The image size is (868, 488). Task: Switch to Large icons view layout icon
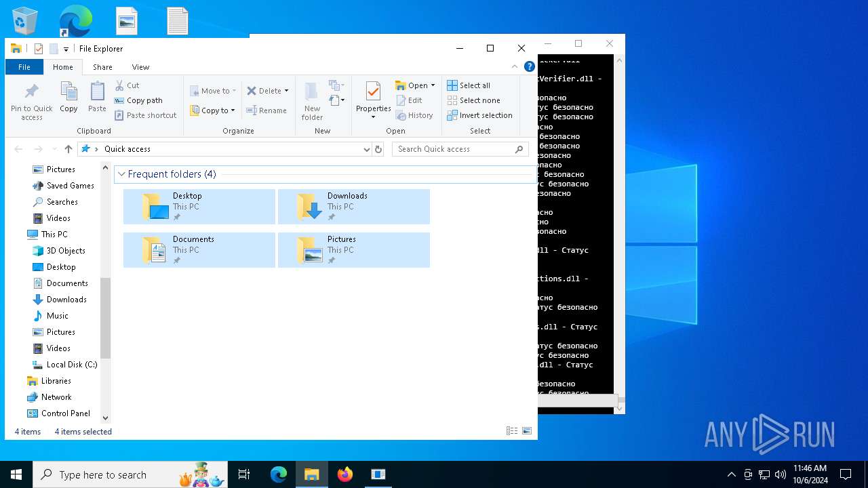pos(526,431)
